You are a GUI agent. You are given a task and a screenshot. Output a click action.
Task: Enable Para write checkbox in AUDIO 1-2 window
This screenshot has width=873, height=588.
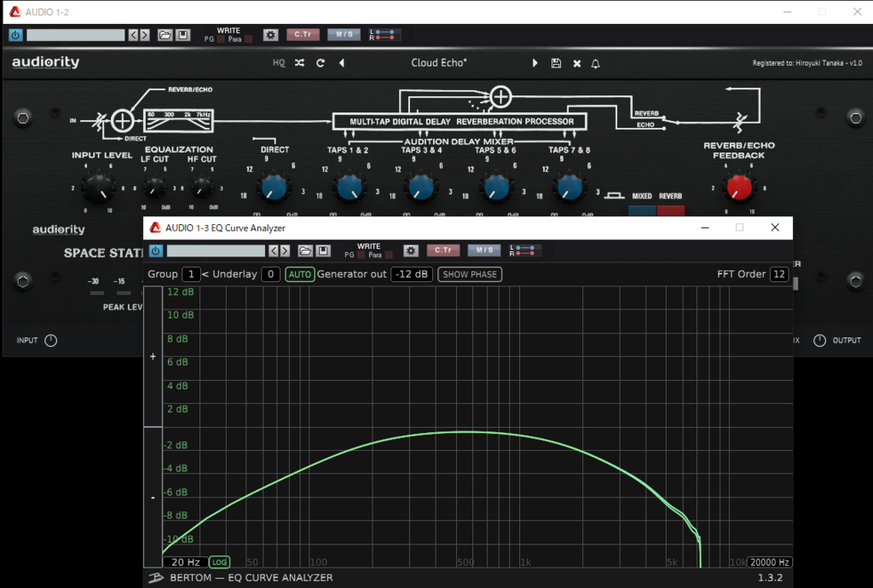248,39
